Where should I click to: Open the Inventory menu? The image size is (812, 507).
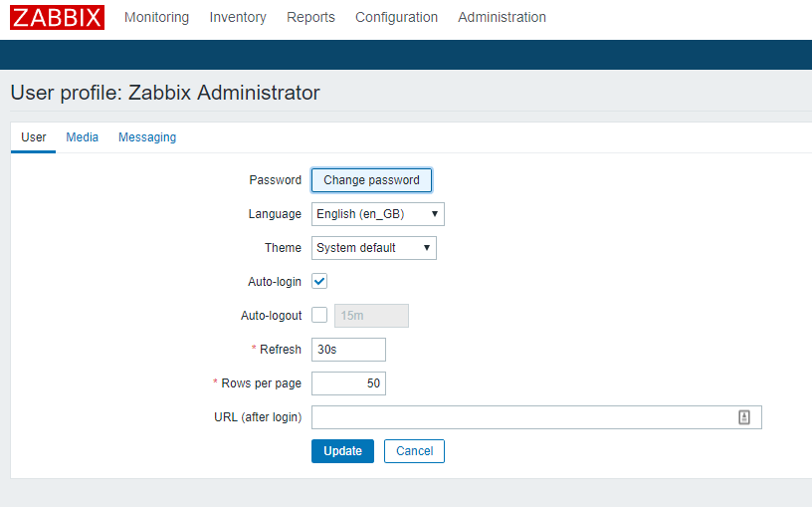tap(238, 18)
